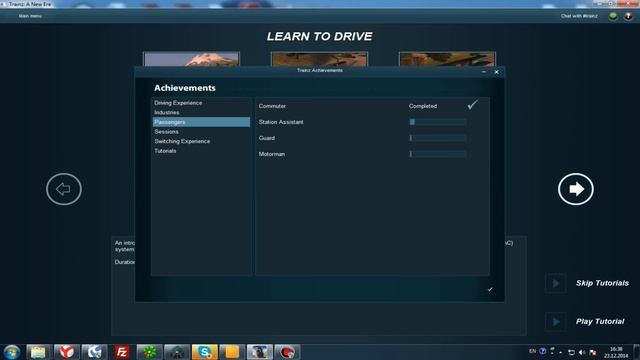Open FileZilla from the taskbar
Screen dimensions: 640x360
click(x=122, y=352)
